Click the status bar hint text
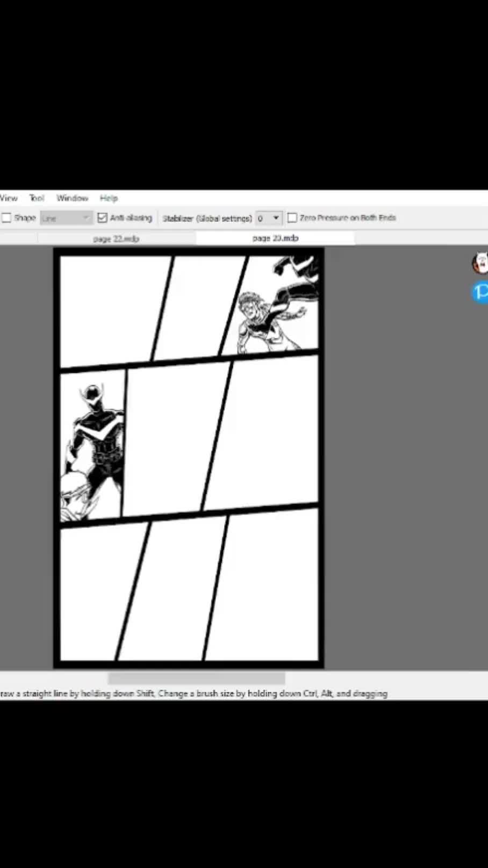Viewport: 488px width, 868px height. pos(194,693)
